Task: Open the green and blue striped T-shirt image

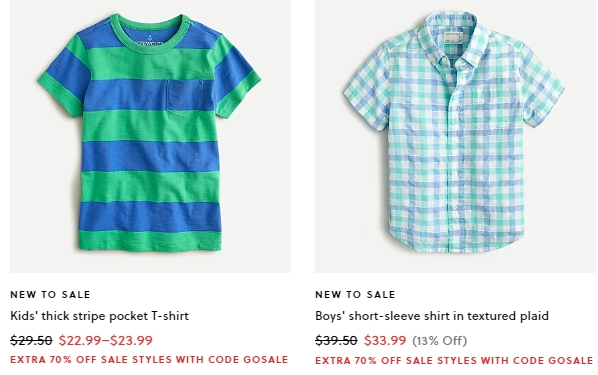Action: tap(150, 136)
